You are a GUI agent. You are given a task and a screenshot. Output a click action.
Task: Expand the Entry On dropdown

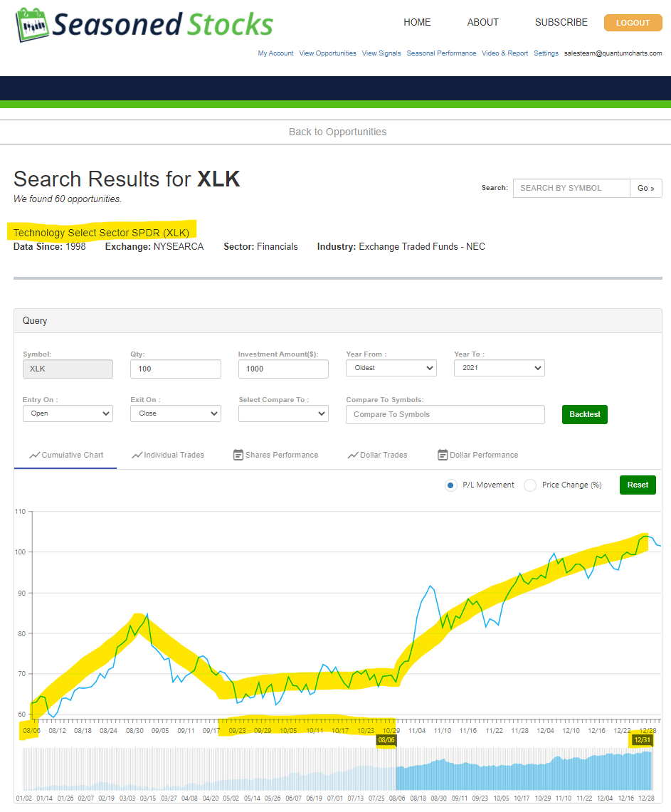[68, 413]
